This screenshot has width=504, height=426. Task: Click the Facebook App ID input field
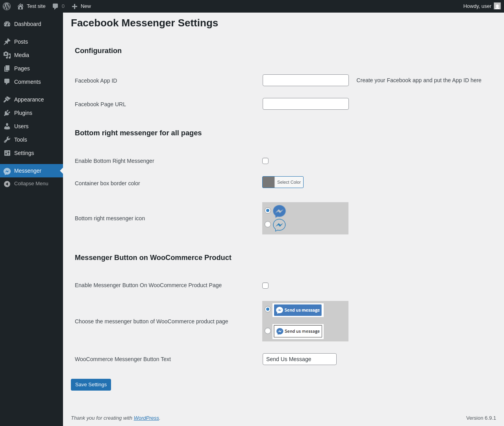pos(306,80)
